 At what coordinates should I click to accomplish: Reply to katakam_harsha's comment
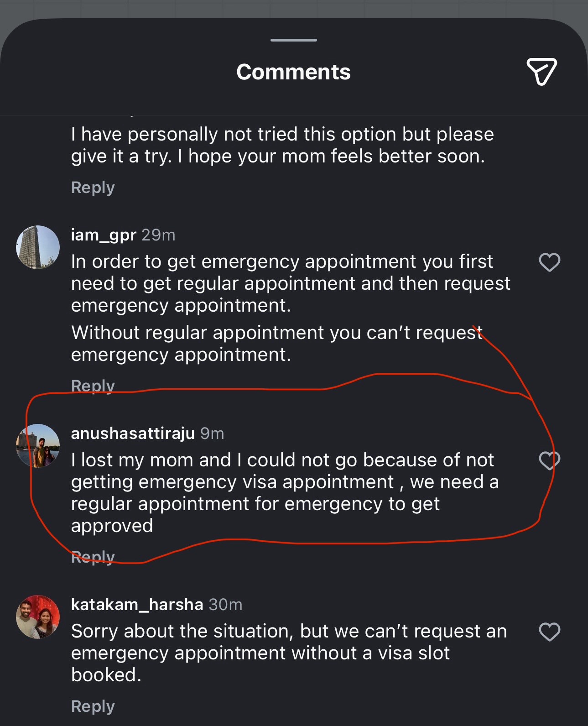[93, 706]
